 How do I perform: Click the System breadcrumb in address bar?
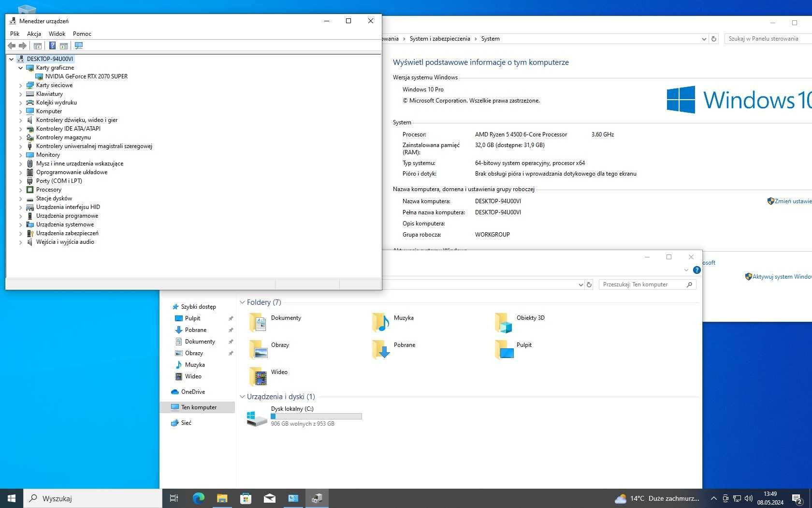(x=490, y=39)
